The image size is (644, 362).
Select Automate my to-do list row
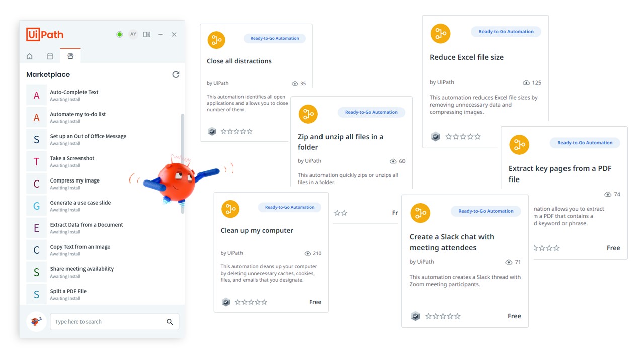(x=103, y=118)
